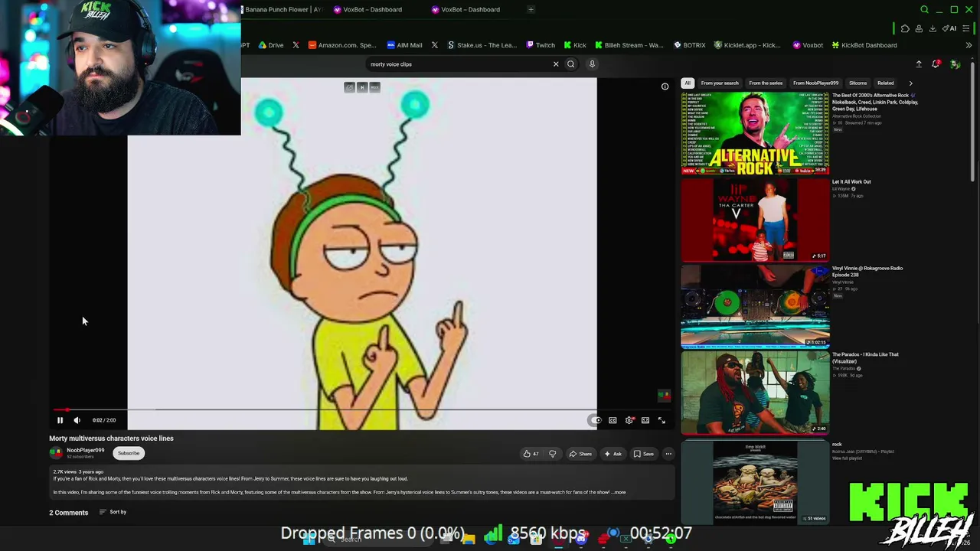Switch to the 'Banana Punch Flower' browser tab

283,10
